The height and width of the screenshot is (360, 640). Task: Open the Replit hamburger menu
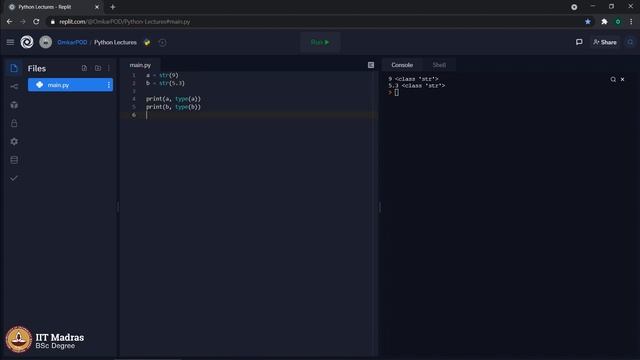click(x=10, y=42)
